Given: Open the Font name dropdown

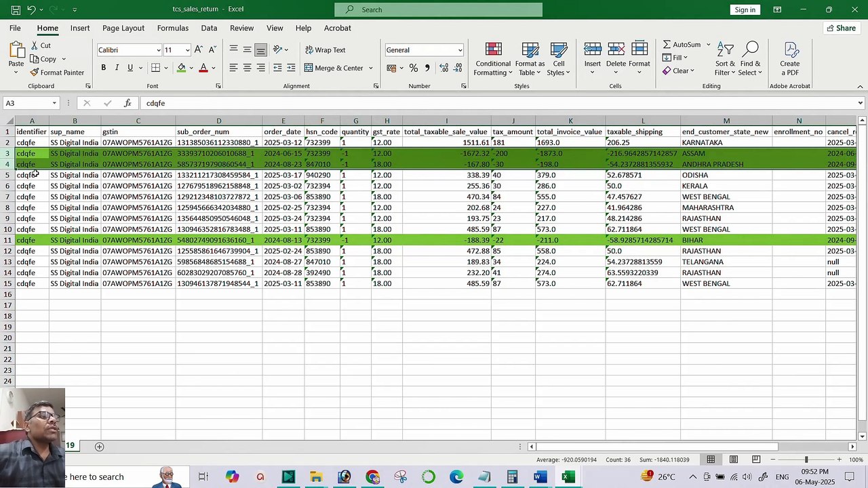Looking at the screenshot, I should pos(159,50).
